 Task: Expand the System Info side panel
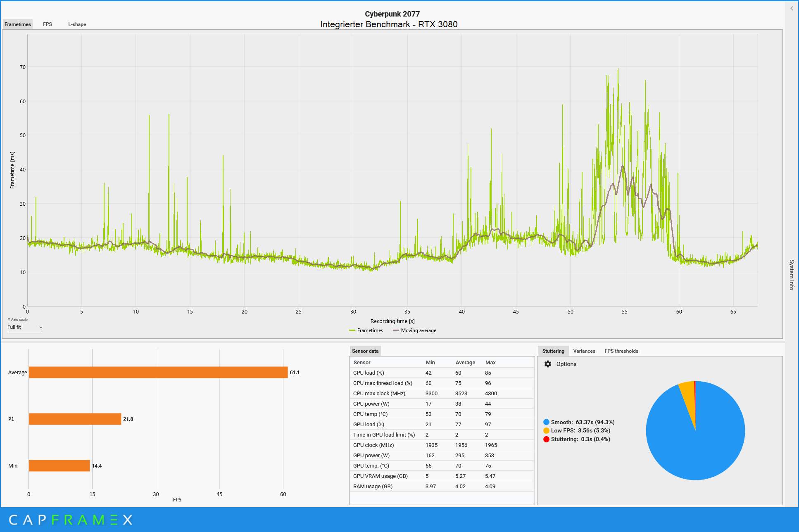point(792,274)
